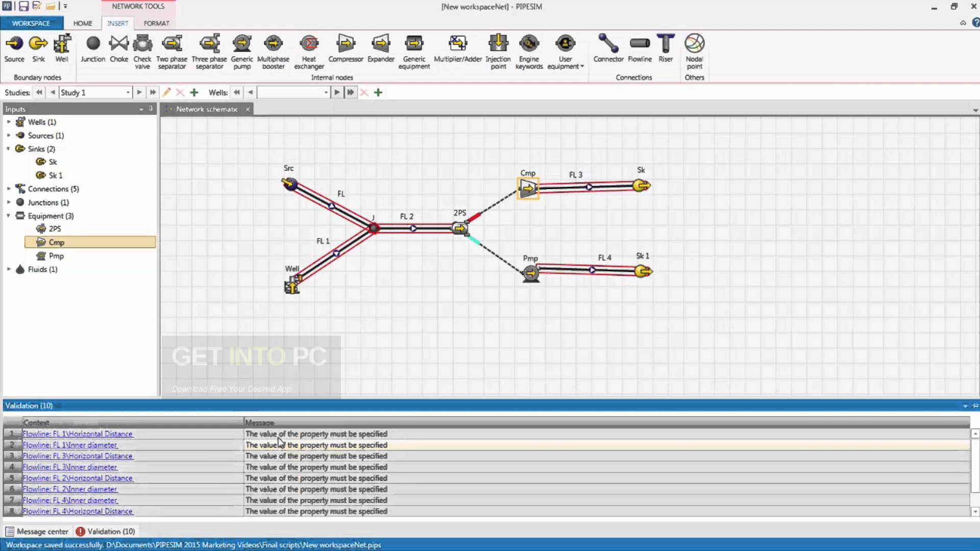The height and width of the screenshot is (551, 980).
Task: Insert a Junction node
Action: pyautogui.click(x=93, y=49)
